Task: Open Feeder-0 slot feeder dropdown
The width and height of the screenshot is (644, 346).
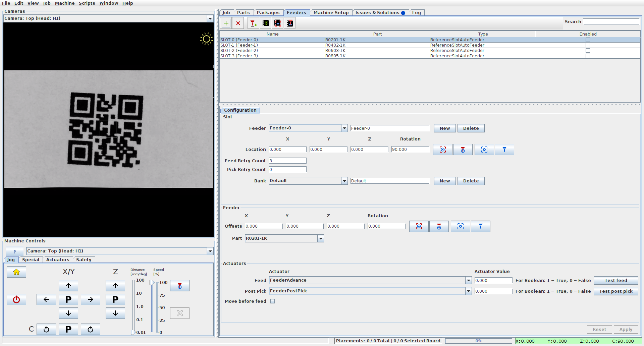Action: [x=344, y=128]
